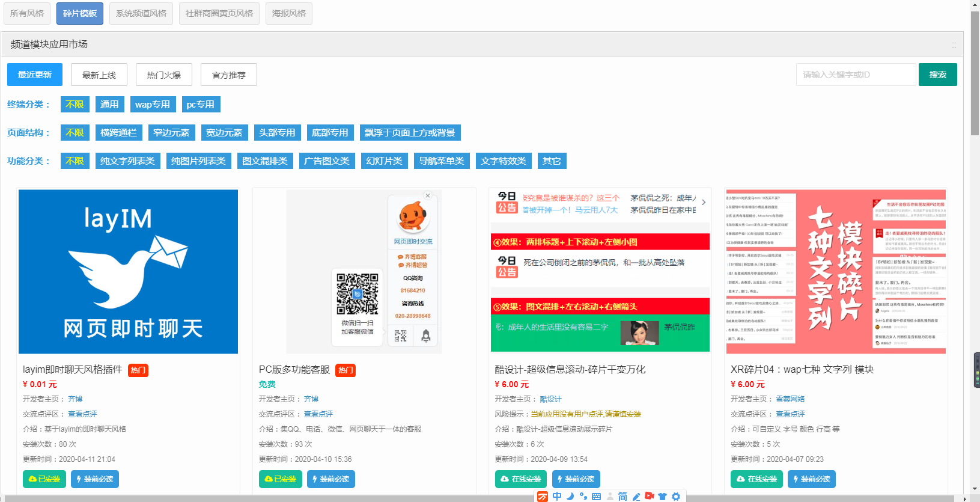Toggle the moon full/half-width mode
The height and width of the screenshot is (502, 980).
[570, 497]
